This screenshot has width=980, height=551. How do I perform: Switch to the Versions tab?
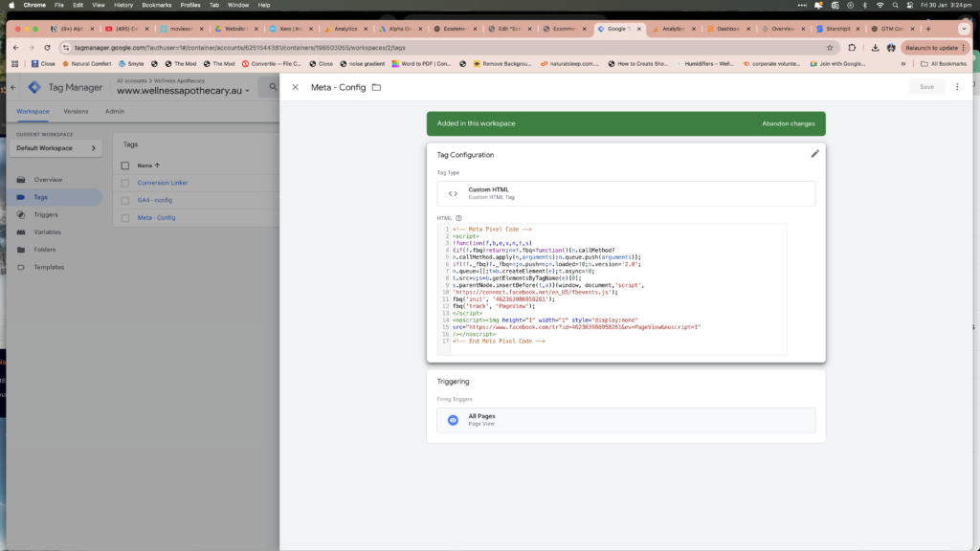pyautogui.click(x=76, y=111)
